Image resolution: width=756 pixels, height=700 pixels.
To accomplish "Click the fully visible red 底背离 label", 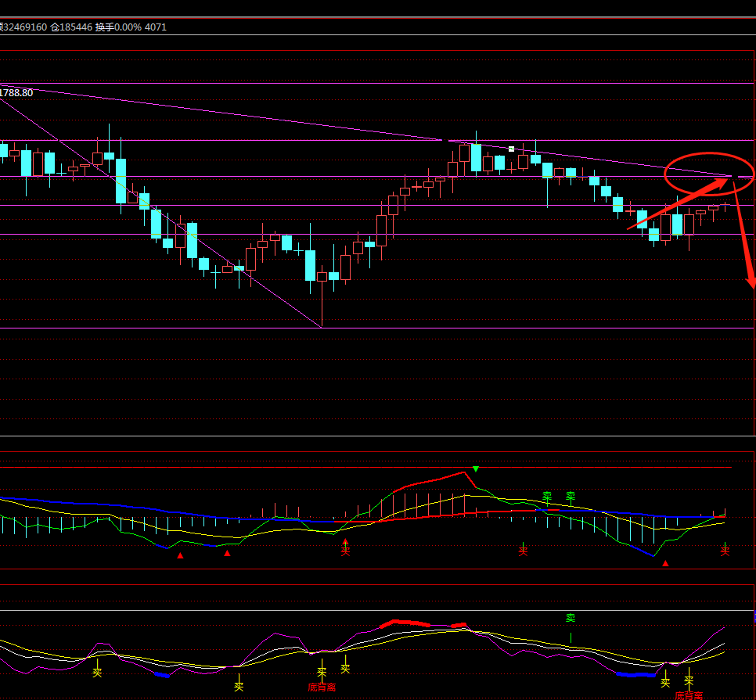I will [322, 687].
